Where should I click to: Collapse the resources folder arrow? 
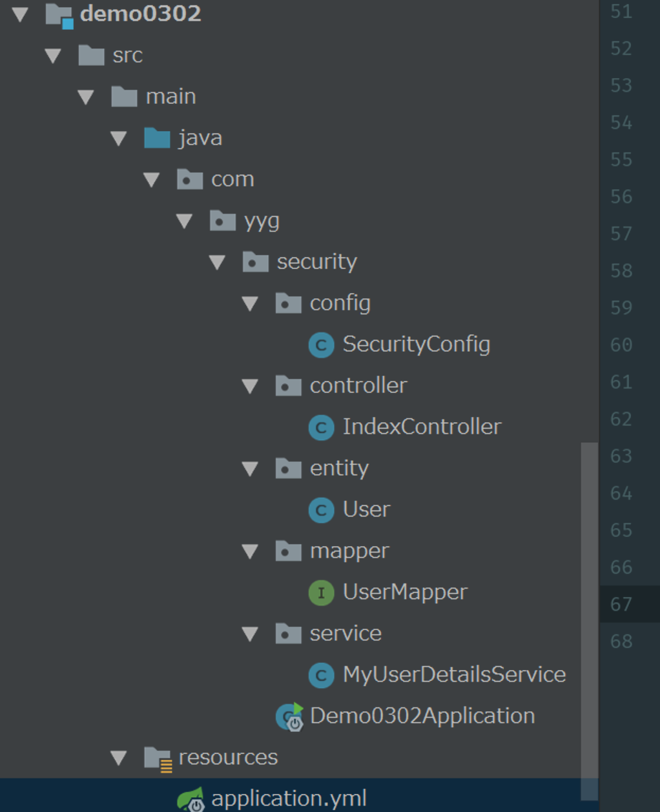[118, 758]
